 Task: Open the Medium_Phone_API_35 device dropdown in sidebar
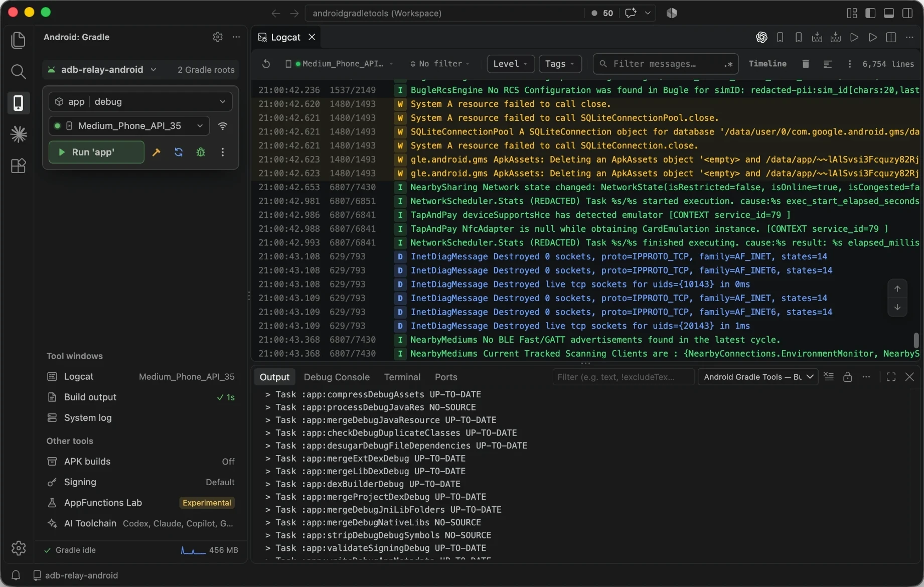[129, 126]
